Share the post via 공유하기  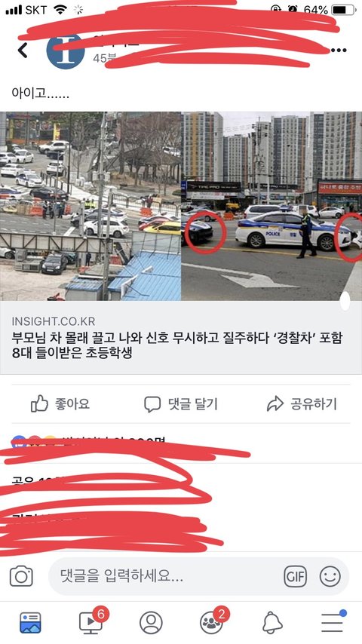pos(302,403)
